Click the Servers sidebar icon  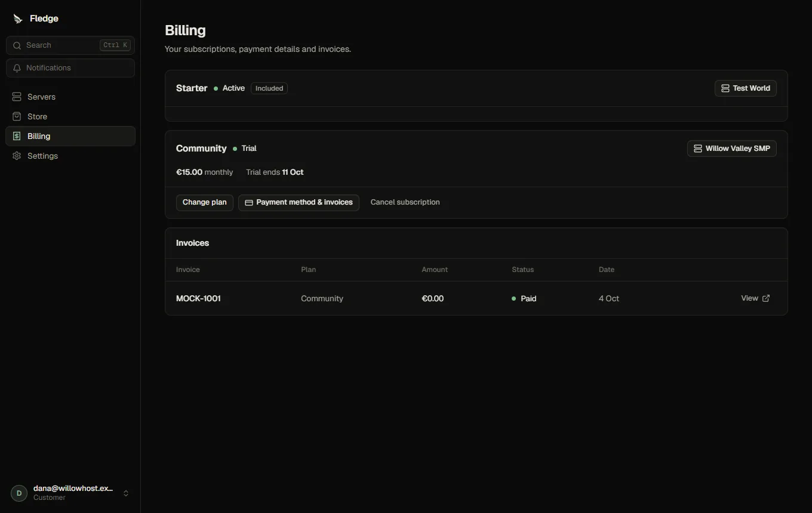17,97
